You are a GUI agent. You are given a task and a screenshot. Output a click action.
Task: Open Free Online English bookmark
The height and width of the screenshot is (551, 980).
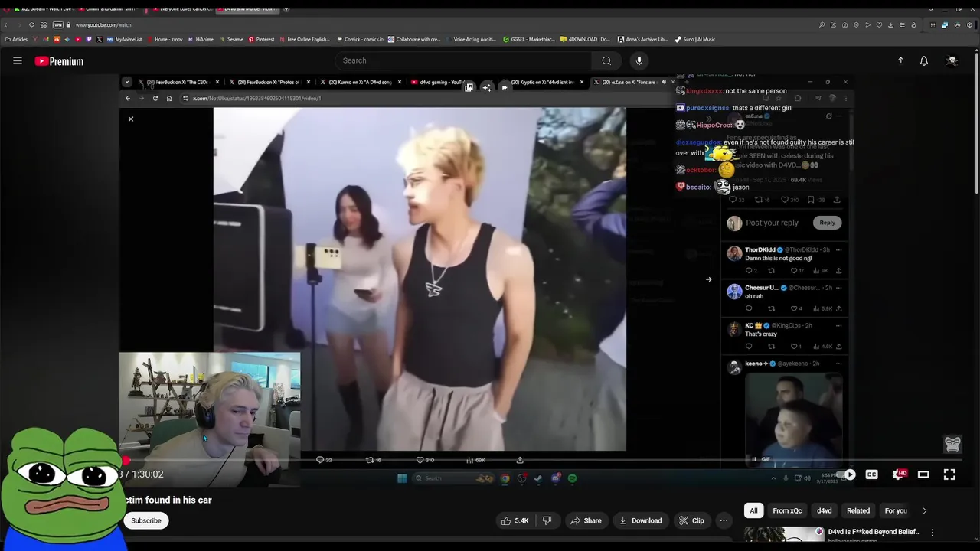(304, 39)
